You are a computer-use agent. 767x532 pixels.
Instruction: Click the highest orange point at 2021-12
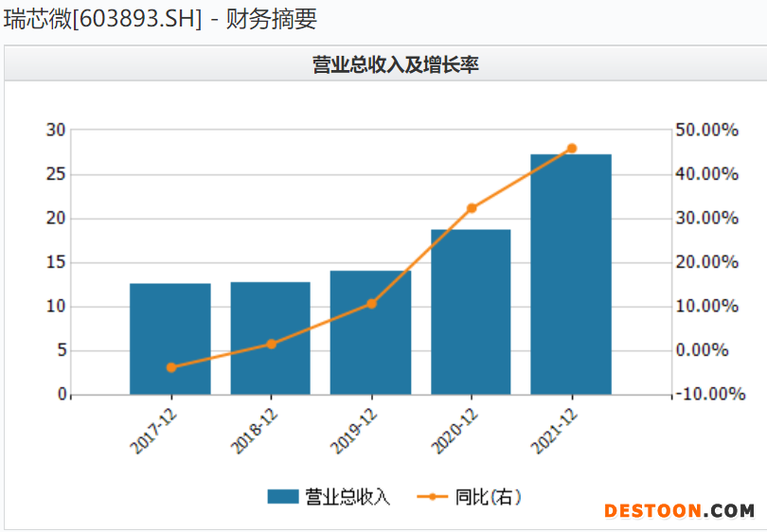(x=571, y=149)
